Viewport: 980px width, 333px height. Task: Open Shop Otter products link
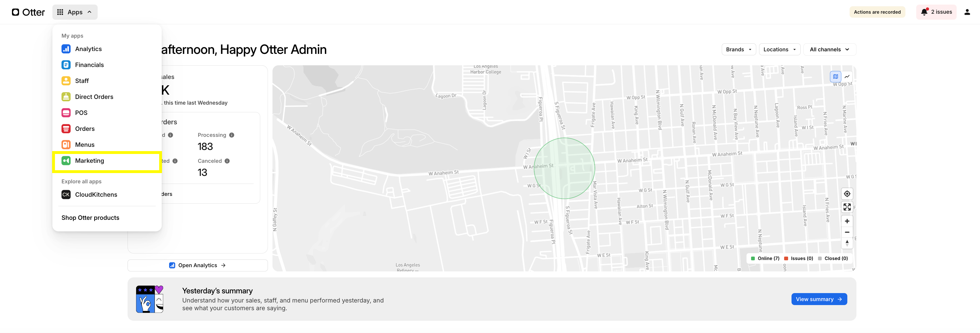coord(90,218)
